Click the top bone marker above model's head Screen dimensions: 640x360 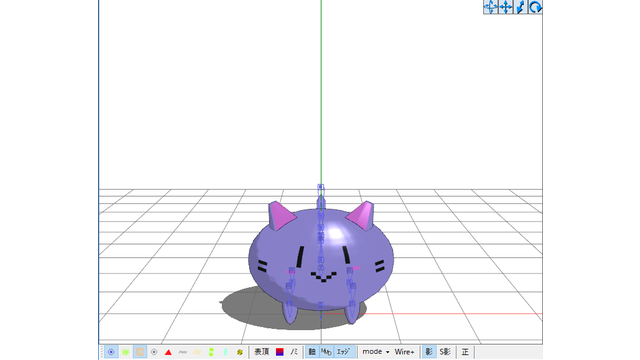click(x=321, y=187)
